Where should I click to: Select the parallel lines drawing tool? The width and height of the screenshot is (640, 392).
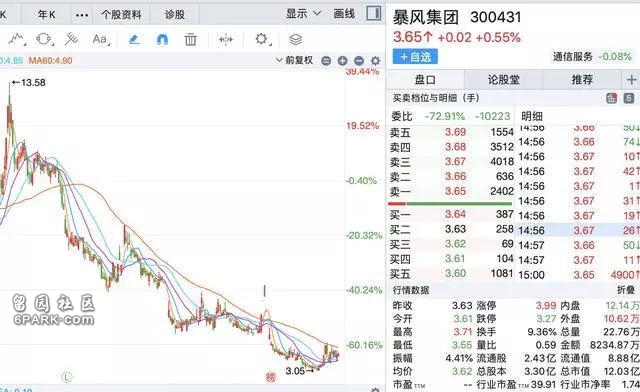(x=71, y=39)
